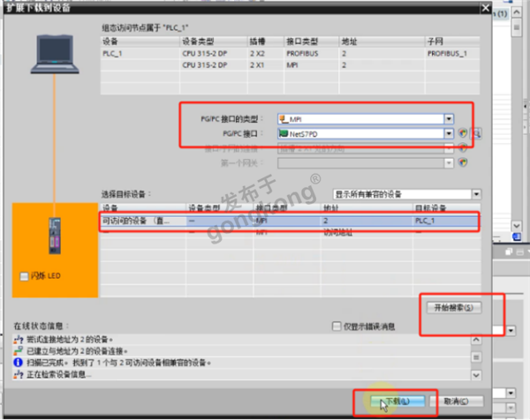This screenshot has height=420, width=530.
Task: Click the status icon for the connection attempt message
Action: pos(19,340)
